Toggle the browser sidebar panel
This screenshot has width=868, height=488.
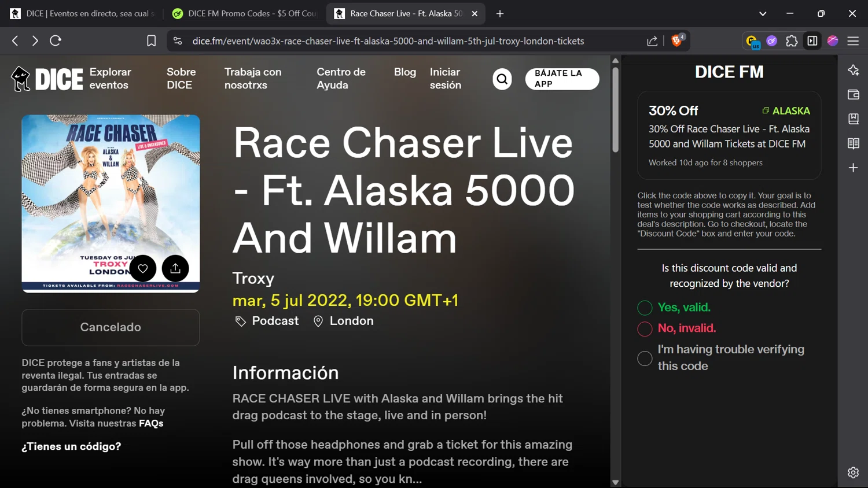(x=812, y=41)
